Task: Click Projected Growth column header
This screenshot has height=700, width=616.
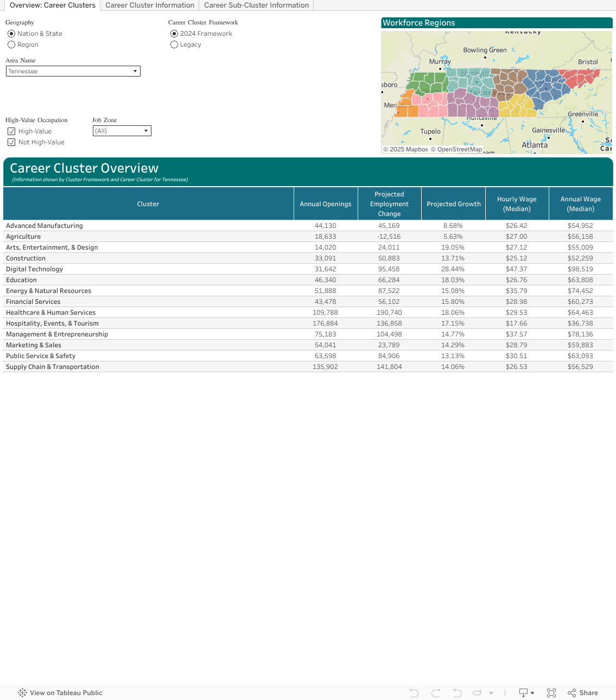Action: (454, 204)
